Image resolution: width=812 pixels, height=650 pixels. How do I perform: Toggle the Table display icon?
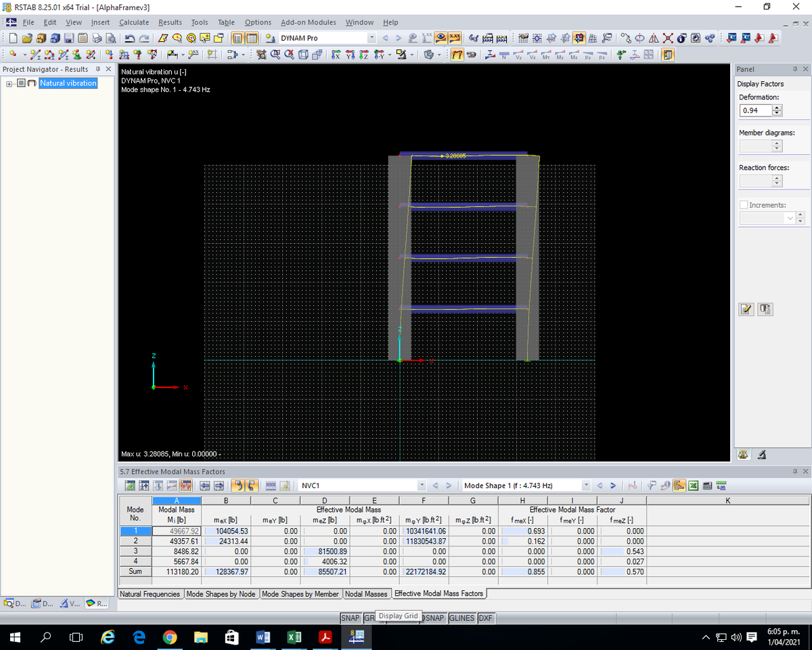click(x=252, y=38)
